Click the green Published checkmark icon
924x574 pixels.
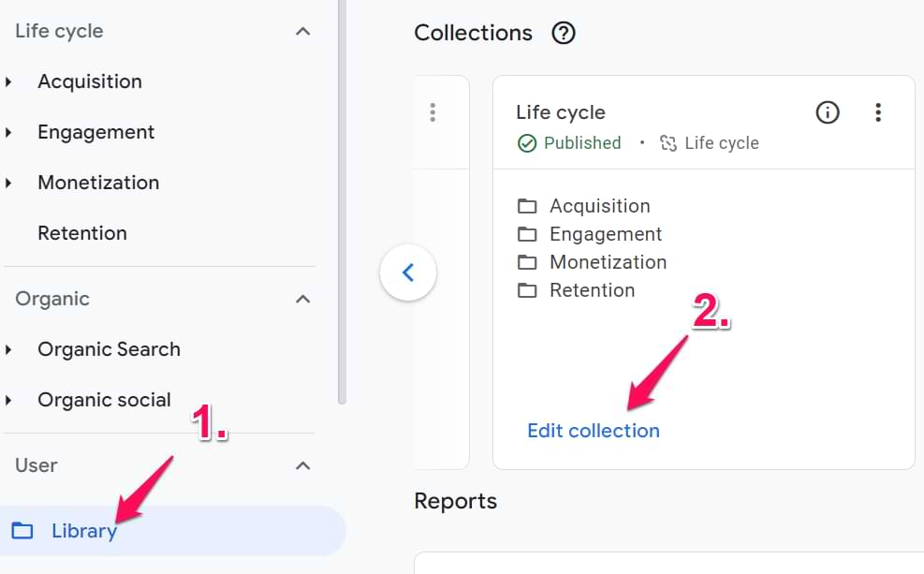[x=527, y=143]
